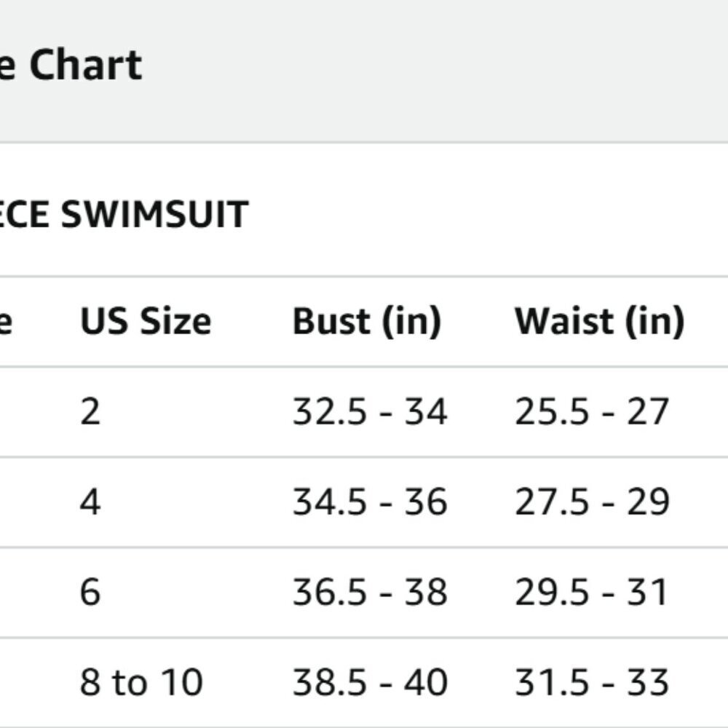Click the US Size '2' cell
The image size is (728, 728).
click(90, 412)
